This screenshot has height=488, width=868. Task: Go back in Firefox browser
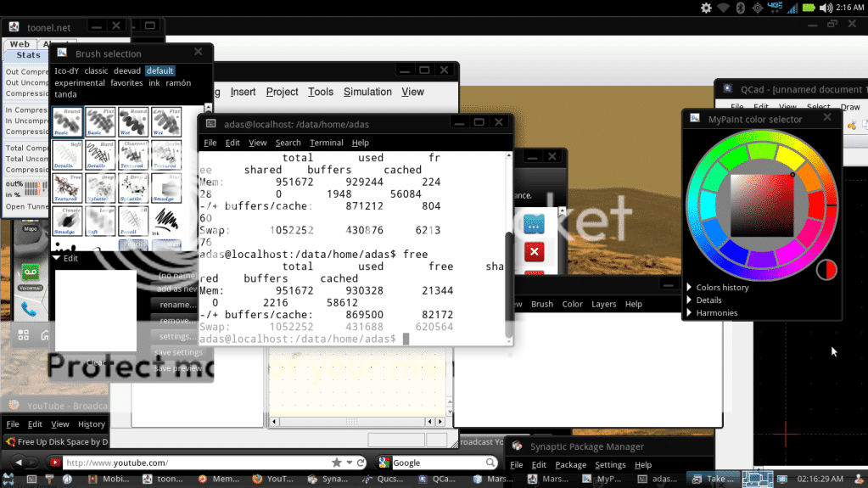[x=19, y=462]
